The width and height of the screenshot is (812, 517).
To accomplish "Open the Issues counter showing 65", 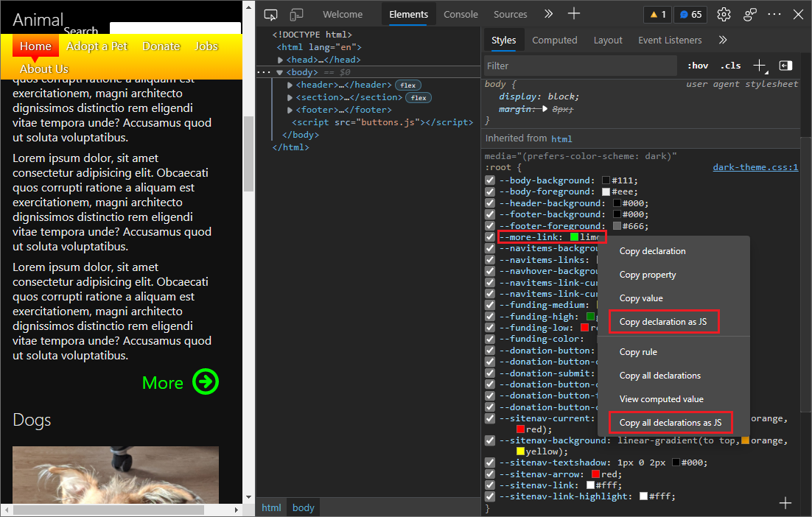I will (690, 14).
